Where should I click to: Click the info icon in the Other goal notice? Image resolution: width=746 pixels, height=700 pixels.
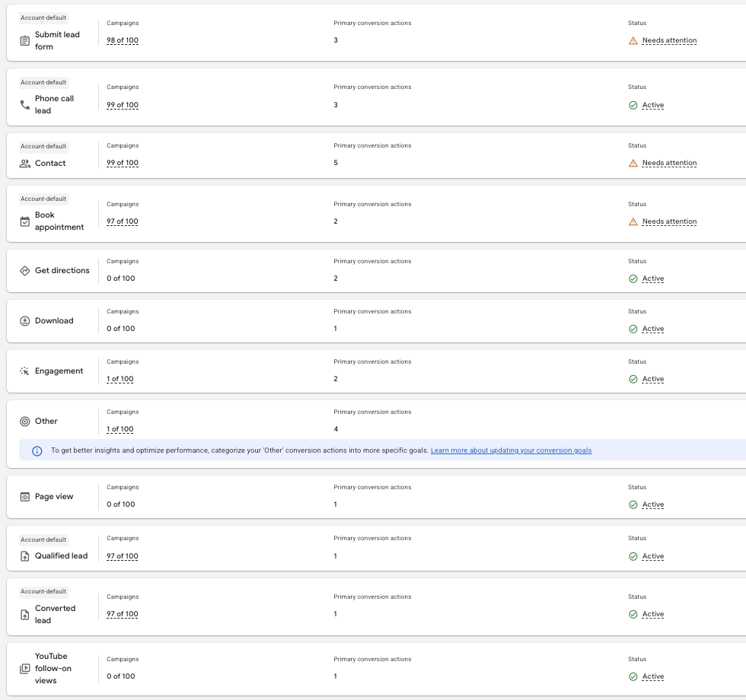pyautogui.click(x=37, y=450)
